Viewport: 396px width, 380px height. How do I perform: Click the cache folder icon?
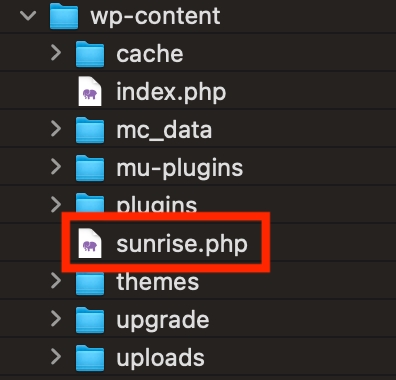tap(90, 54)
